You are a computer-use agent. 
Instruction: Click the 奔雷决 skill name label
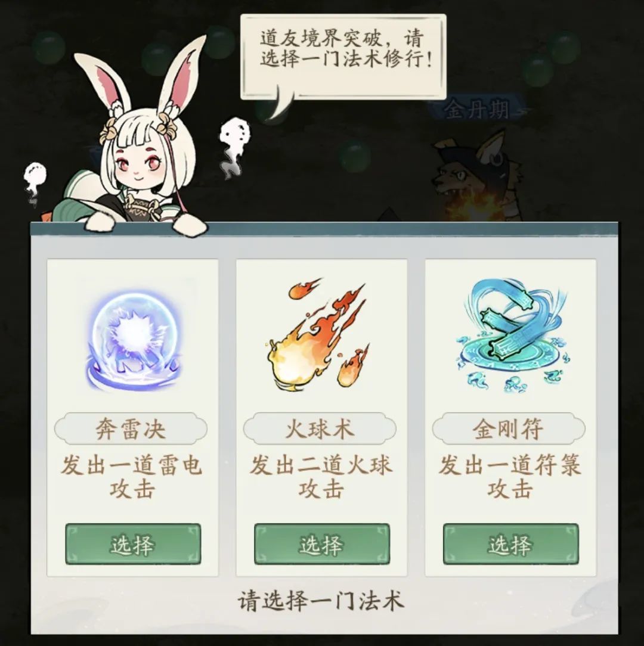[x=131, y=428]
